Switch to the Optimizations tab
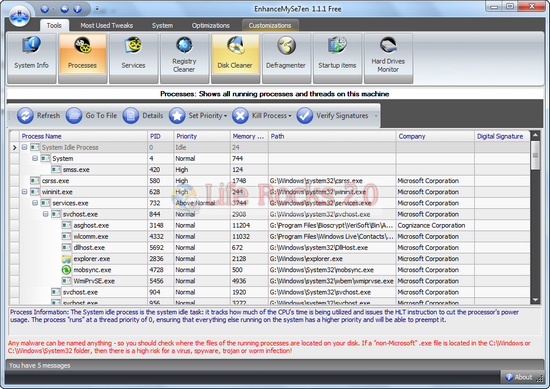Viewport: 550px width, 389px height. 210,25
